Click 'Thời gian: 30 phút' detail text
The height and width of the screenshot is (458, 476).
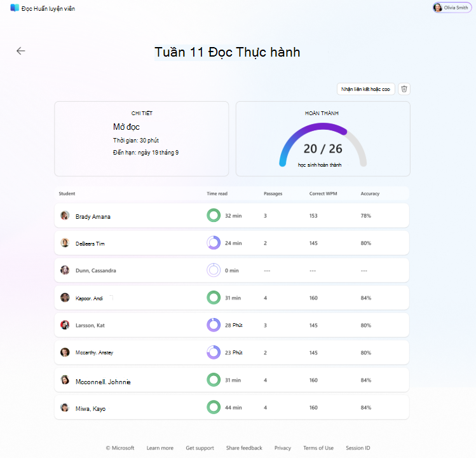136,141
